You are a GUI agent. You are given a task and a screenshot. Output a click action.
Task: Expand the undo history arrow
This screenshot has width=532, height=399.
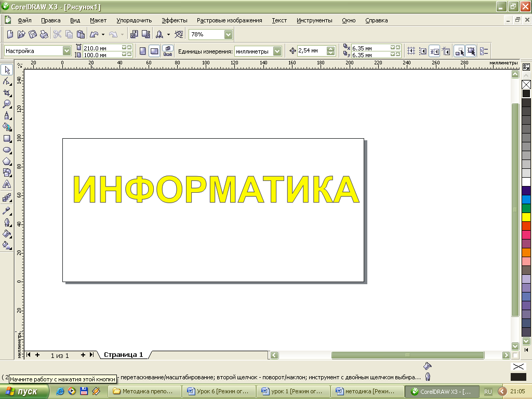pyautogui.click(x=103, y=34)
